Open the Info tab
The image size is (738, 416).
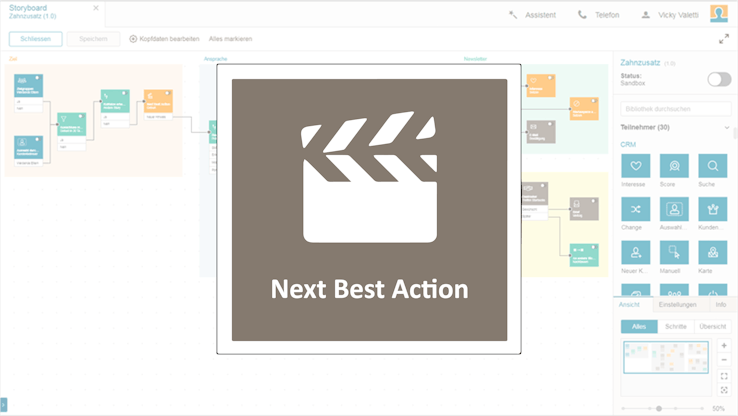coord(720,304)
